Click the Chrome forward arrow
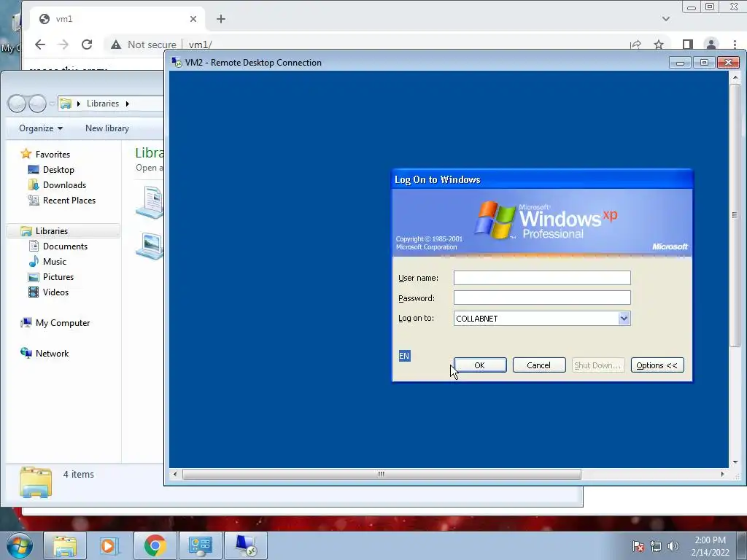Screen dimensions: 747x560 pos(63,44)
